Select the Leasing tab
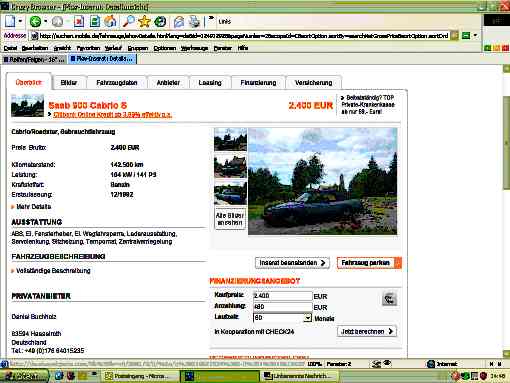Screen dimensions: 510x383 point(210,82)
